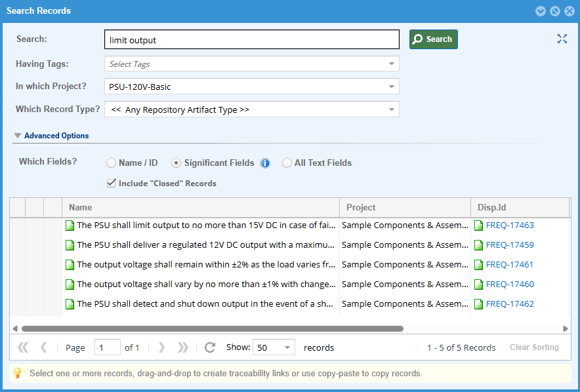Screen dimensions: 580x392
Task: Jump to the last results page
Action: (x=183, y=347)
